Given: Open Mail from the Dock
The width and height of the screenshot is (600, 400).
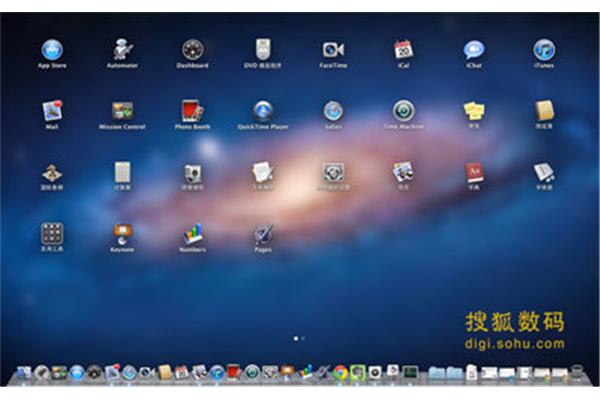Looking at the screenshot, I should [x=112, y=372].
